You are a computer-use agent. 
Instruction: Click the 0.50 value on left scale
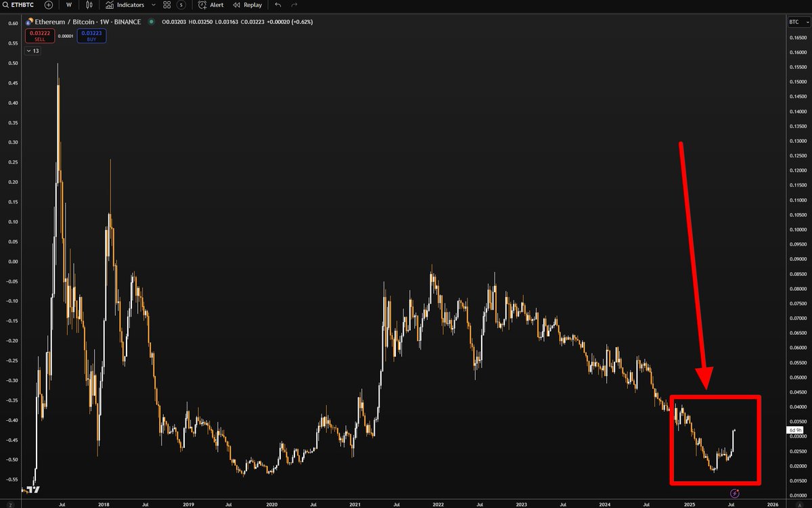point(14,63)
